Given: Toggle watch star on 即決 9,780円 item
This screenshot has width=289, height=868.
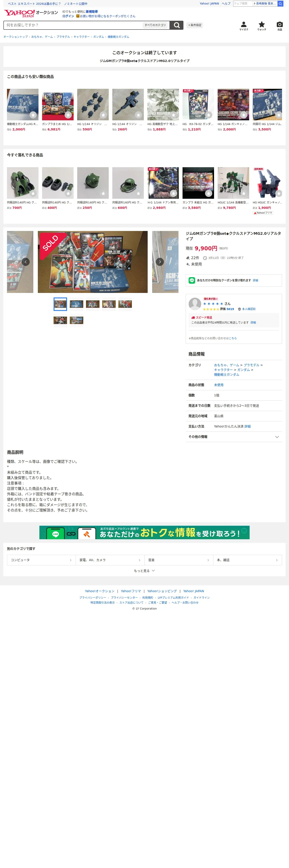Looking at the screenshot, I should [x=244, y=193].
